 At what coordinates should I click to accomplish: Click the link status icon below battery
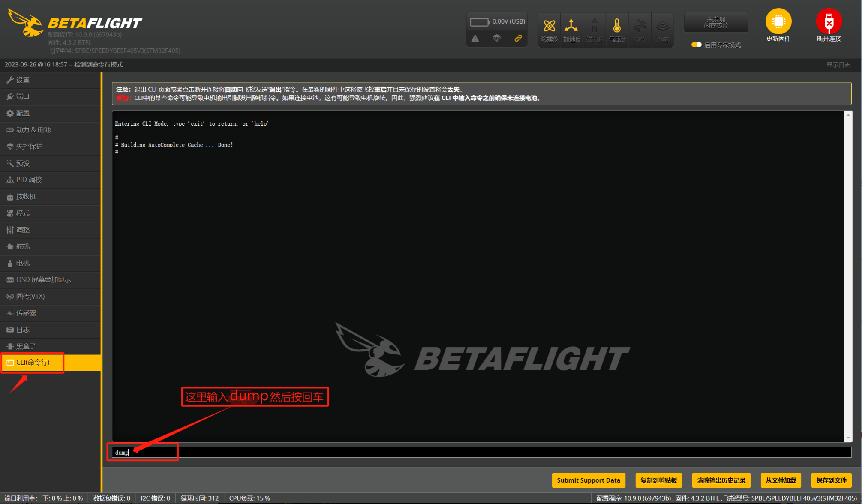pos(518,39)
